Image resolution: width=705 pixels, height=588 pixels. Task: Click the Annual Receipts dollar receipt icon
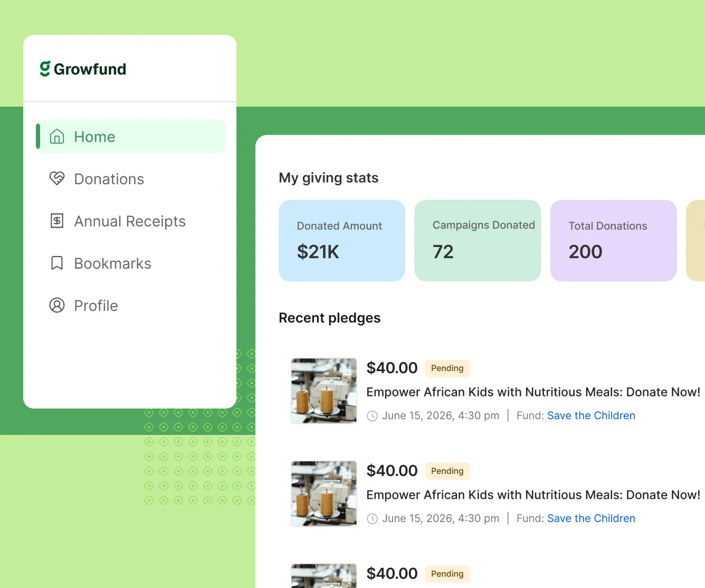[x=57, y=221]
